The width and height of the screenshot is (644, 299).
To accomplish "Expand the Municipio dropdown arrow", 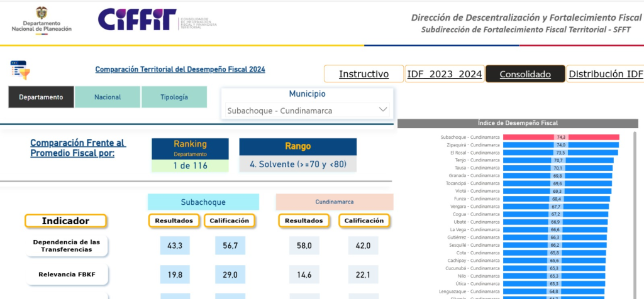I will 382,110.
